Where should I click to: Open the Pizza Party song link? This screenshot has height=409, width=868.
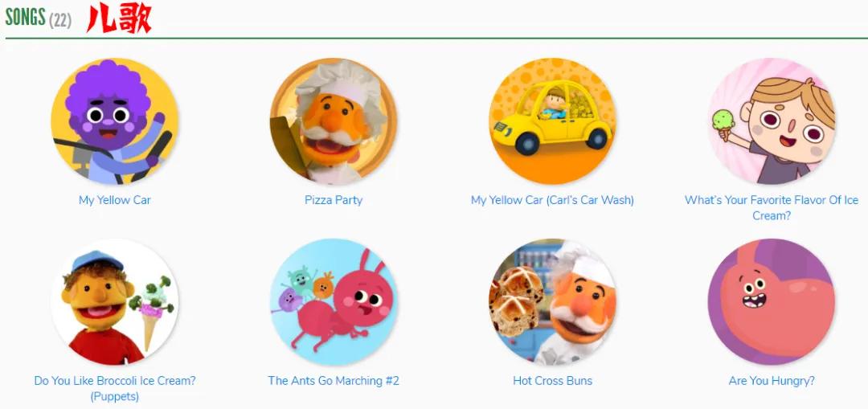(x=334, y=200)
